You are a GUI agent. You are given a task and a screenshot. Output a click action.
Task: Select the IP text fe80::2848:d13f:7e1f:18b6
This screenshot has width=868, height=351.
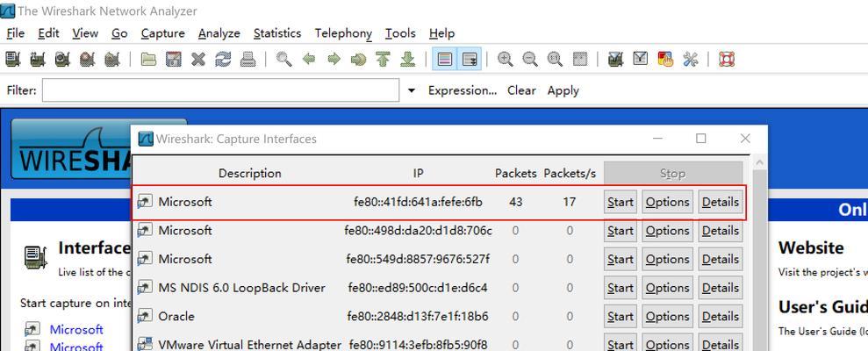click(x=418, y=317)
